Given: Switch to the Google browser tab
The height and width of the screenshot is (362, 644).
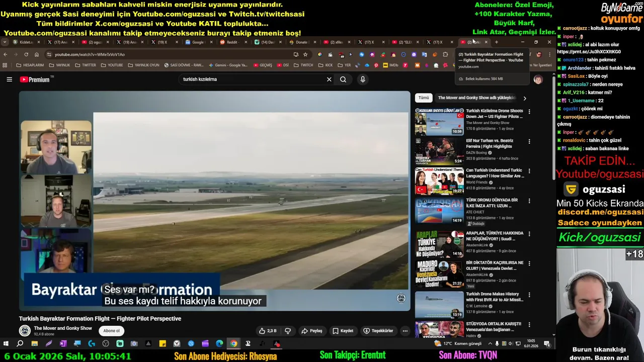Looking at the screenshot, I should pos(197,42).
